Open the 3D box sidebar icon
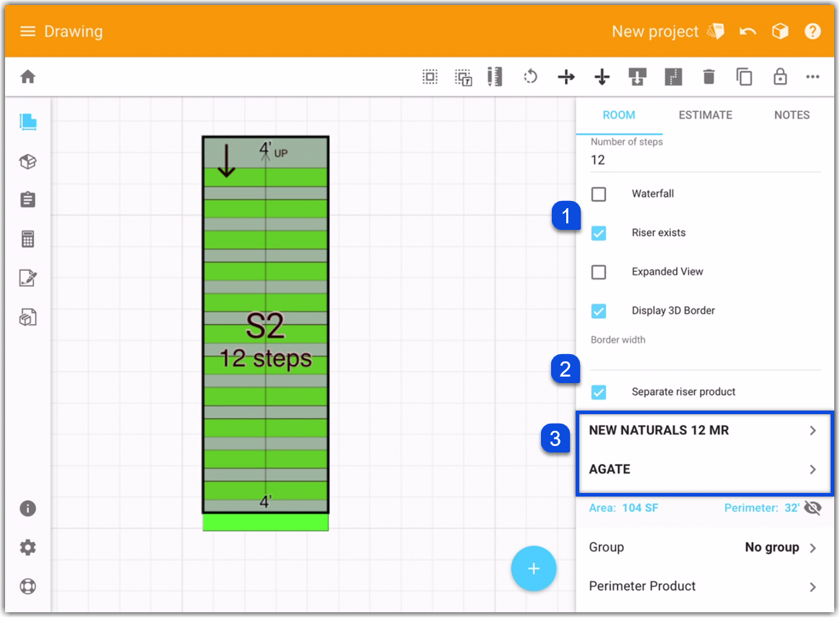This screenshot has height=618, width=840. (x=28, y=161)
